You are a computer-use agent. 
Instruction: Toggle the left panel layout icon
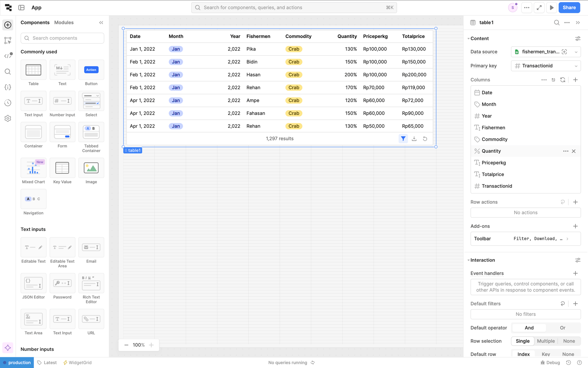21,7
